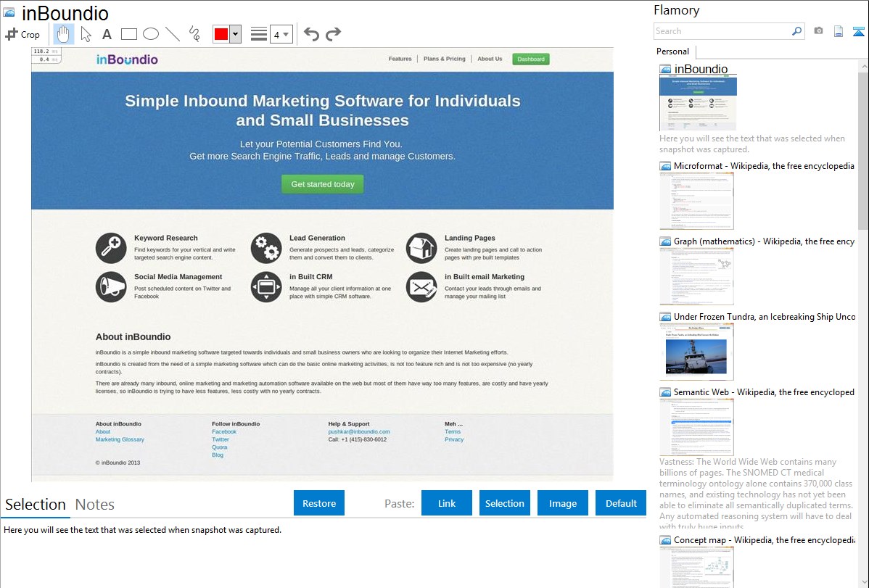869x588 pixels.
Task: Click the search magnifier icon
Action: [x=797, y=31]
